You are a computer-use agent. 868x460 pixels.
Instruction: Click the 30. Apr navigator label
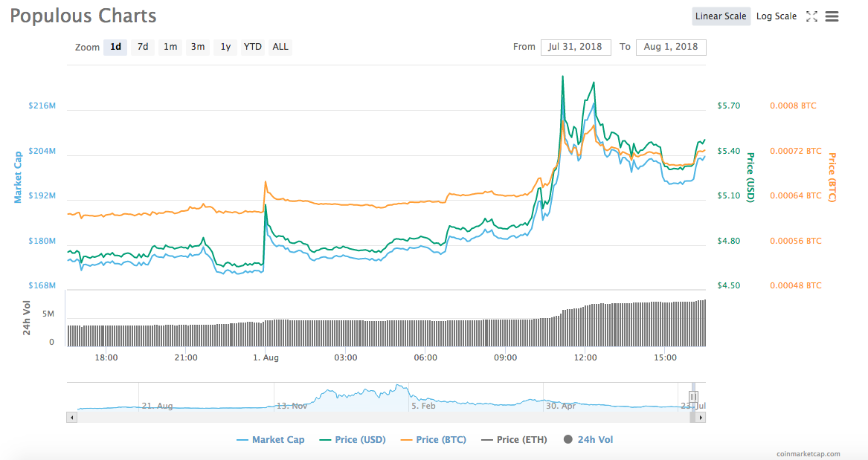[561, 406]
